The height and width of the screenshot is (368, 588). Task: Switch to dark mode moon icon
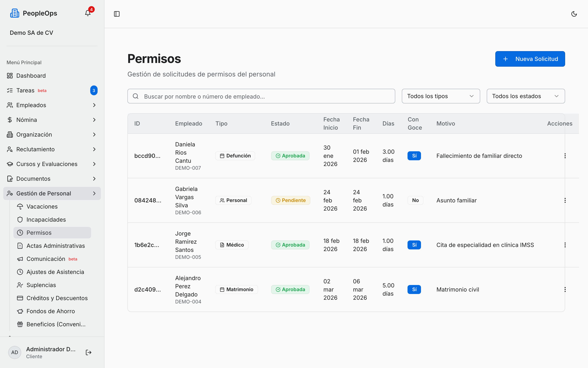pyautogui.click(x=574, y=14)
